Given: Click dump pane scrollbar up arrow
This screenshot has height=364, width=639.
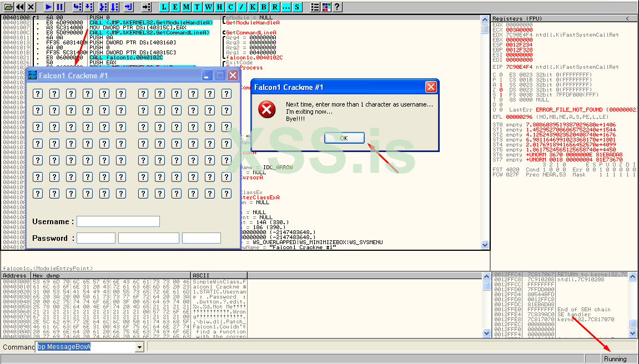Looking at the screenshot, I should (486, 276).
